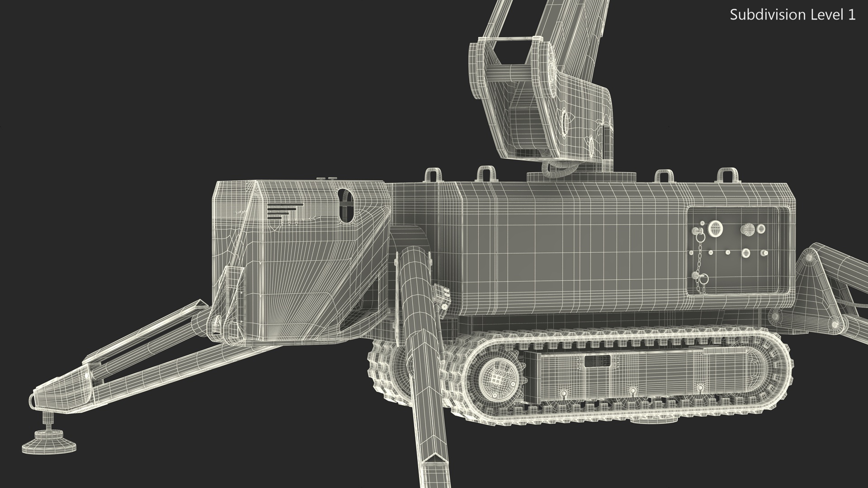868x488 pixels.
Task: Click the small rectangular slot on track frame
Action: pyautogui.click(x=597, y=361)
